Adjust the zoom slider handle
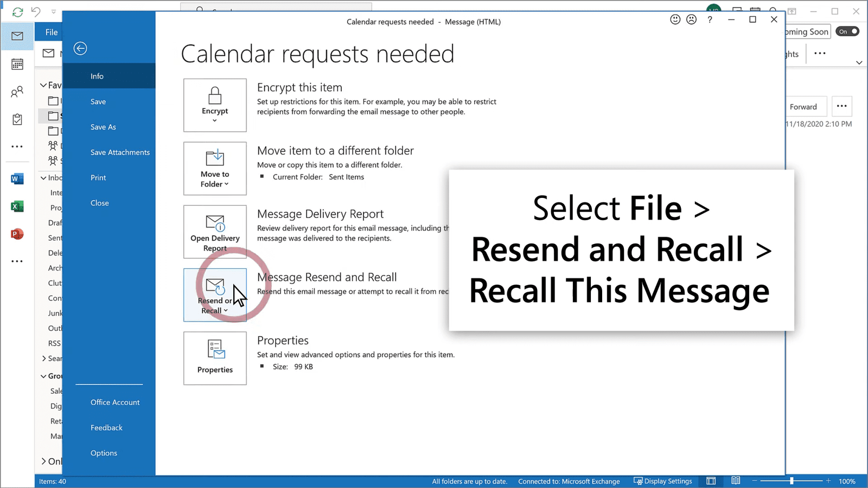The width and height of the screenshot is (868, 488). 792,481
